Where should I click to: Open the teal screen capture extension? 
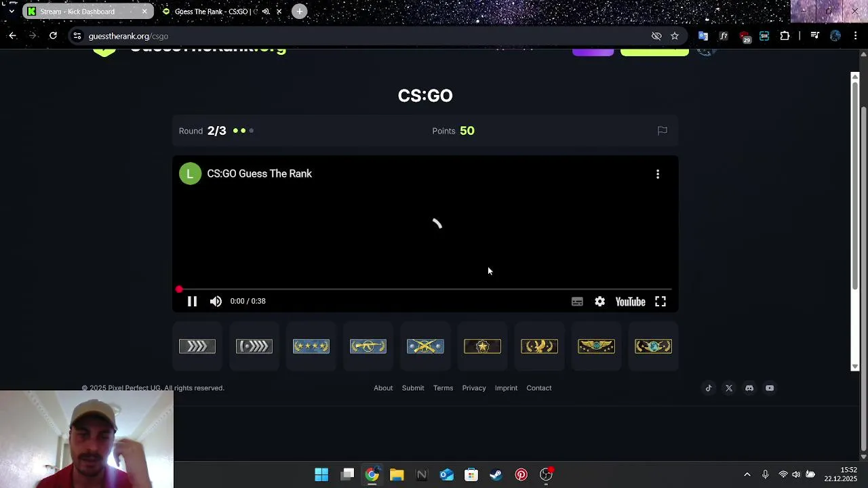tap(764, 36)
